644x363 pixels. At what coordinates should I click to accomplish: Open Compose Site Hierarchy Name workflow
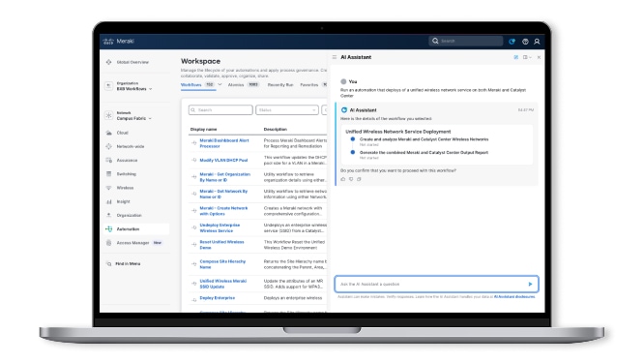pyautogui.click(x=222, y=264)
